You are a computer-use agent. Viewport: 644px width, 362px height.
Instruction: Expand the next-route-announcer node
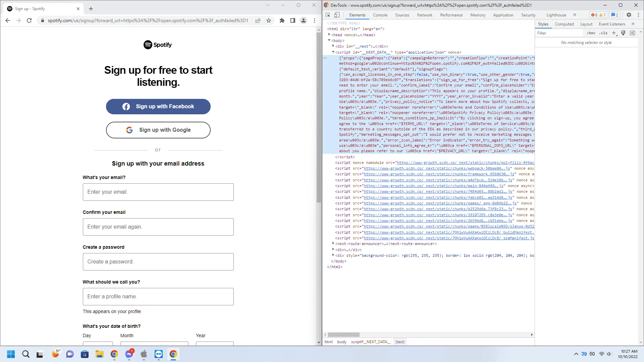pyautogui.click(x=333, y=243)
